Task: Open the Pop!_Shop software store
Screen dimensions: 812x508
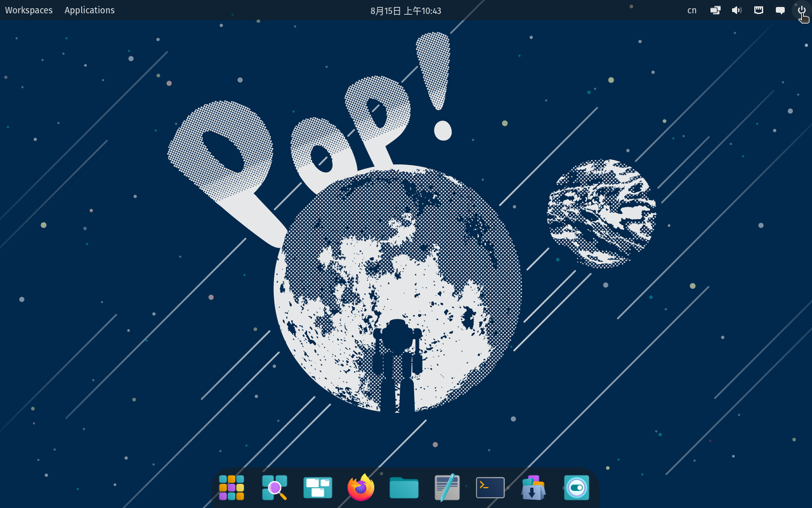Action: [533, 487]
